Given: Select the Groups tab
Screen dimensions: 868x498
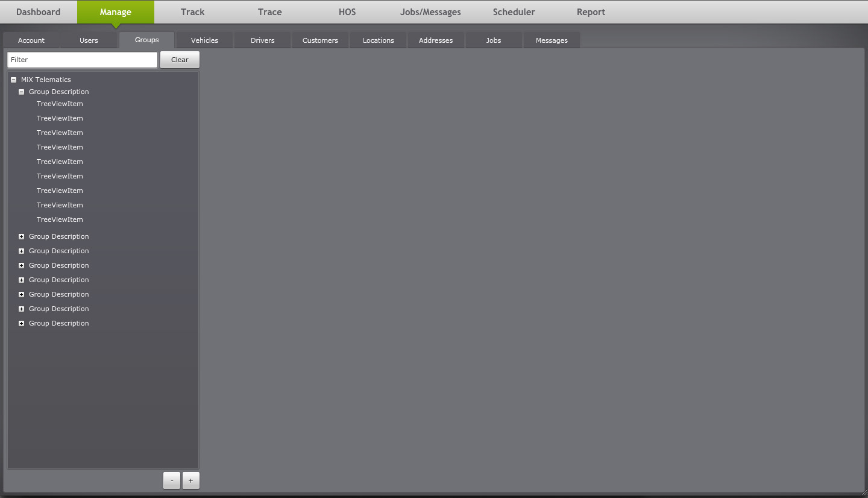Looking at the screenshot, I should point(147,40).
